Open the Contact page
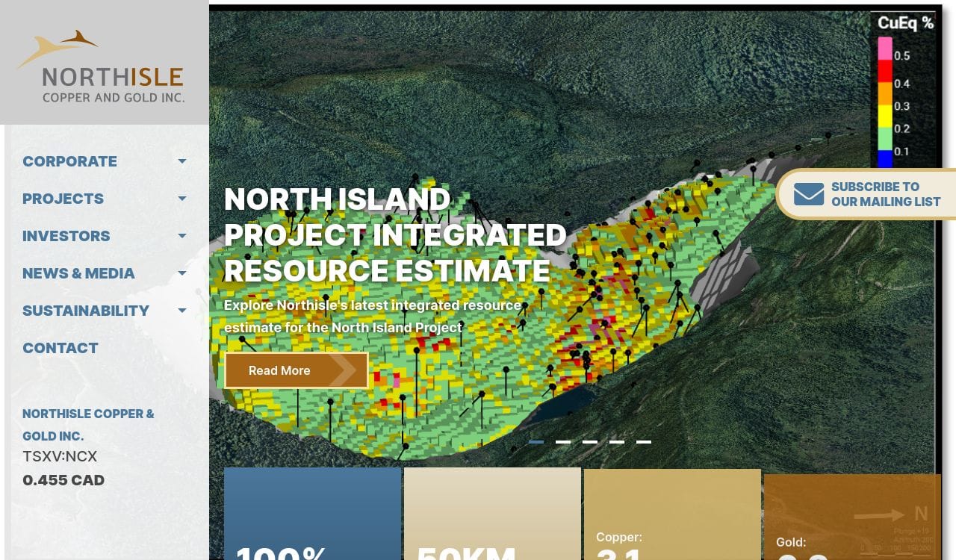This screenshot has height=560, width=956. tap(60, 348)
